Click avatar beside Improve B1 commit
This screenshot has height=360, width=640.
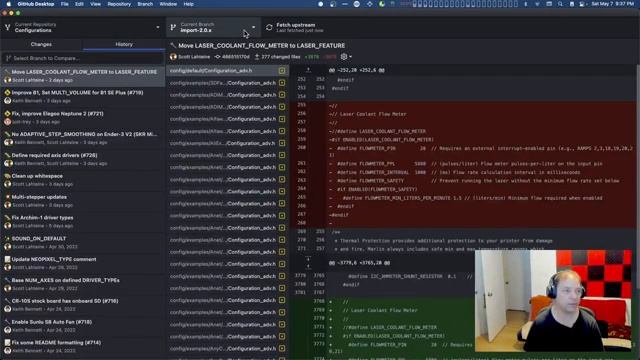pyautogui.click(x=7, y=100)
